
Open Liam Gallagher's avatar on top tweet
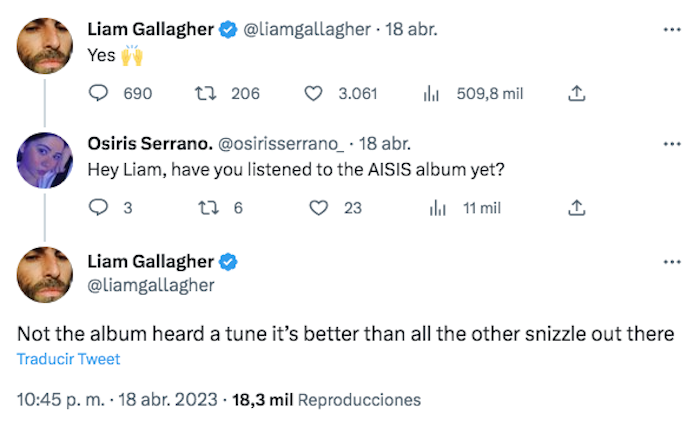click(x=45, y=46)
